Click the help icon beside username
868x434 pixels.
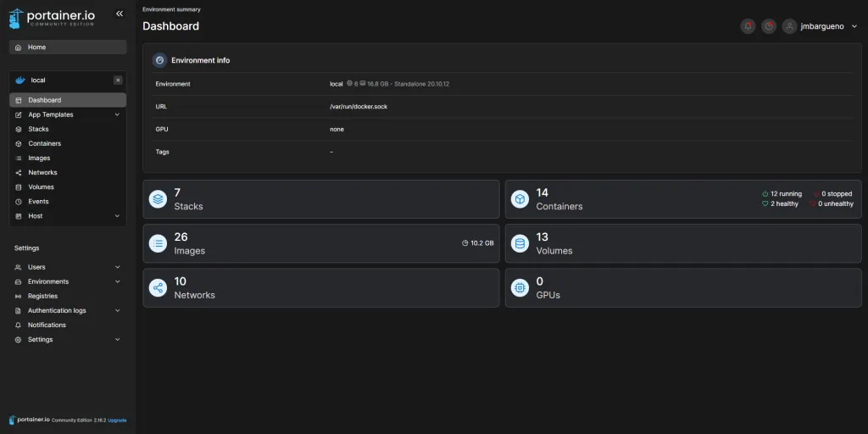[x=768, y=26]
